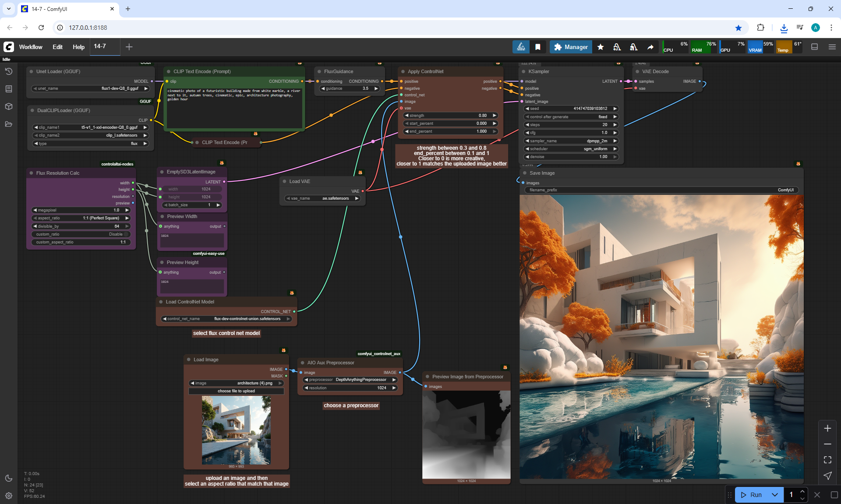Click choose file to upload button

click(236, 391)
